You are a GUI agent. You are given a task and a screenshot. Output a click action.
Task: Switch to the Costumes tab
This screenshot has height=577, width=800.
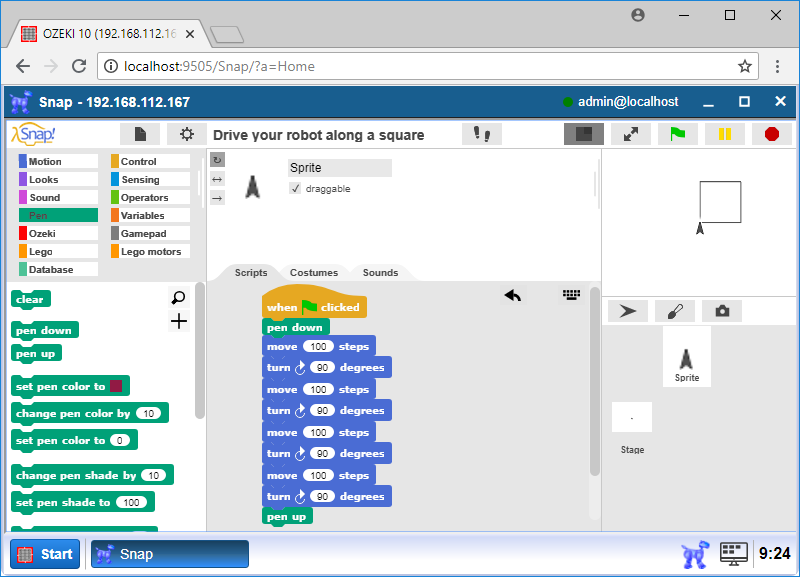click(x=314, y=272)
